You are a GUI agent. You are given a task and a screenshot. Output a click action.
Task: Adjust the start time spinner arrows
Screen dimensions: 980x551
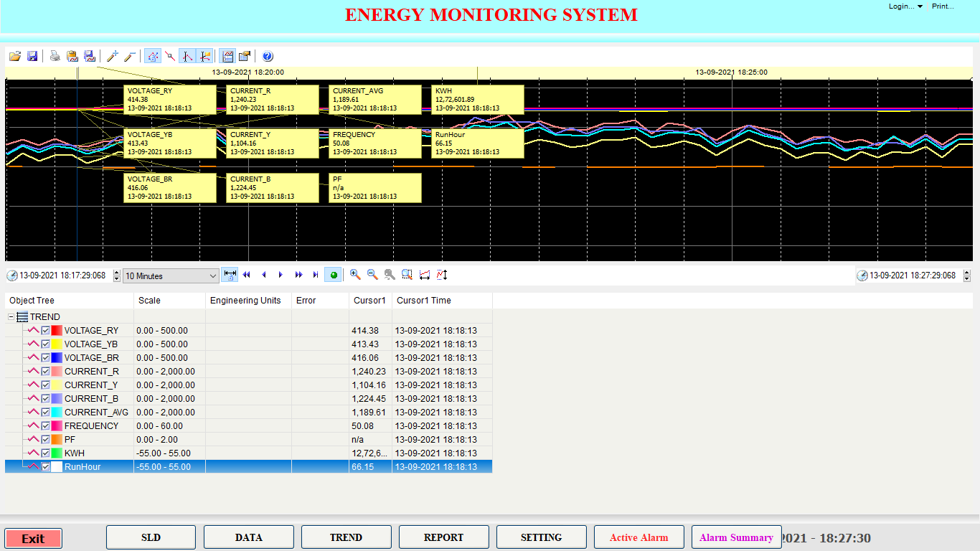click(x=116, y=275)
